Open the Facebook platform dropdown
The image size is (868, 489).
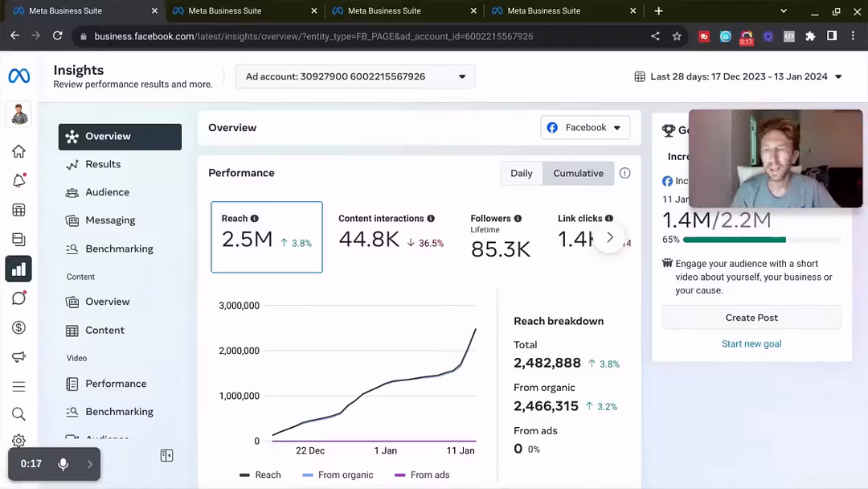585,127
